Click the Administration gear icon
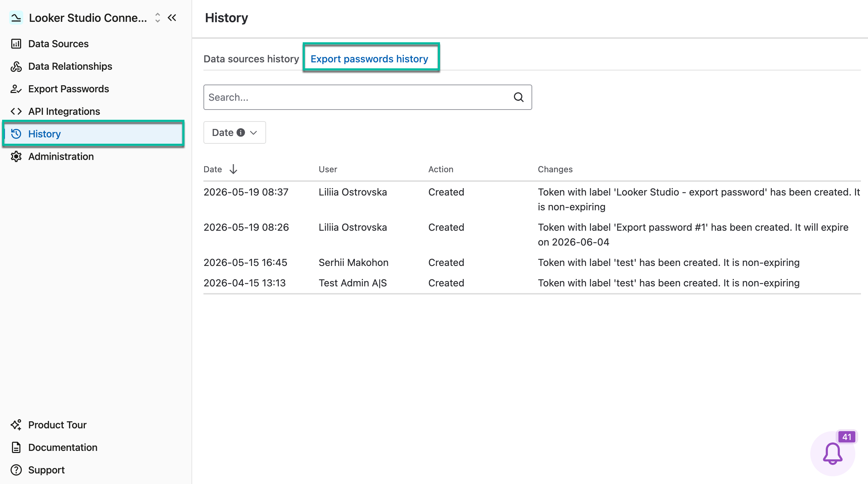The image size is (868, 484). 16,156
